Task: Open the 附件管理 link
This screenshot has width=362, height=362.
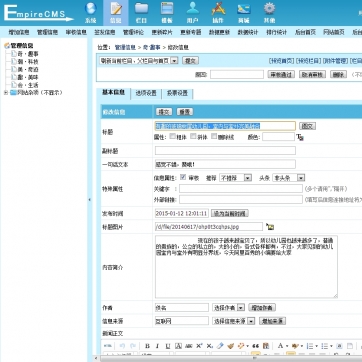Action: click(x=336, y=61)
